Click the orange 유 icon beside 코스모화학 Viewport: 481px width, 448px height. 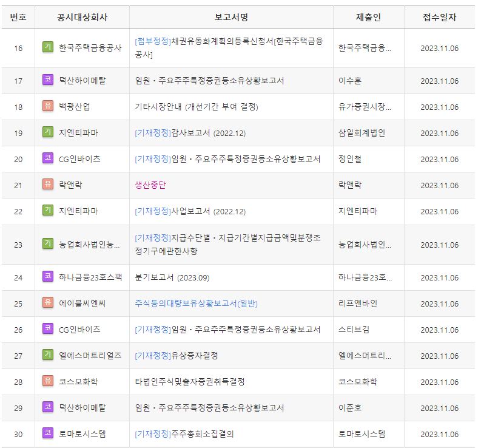[x=48, y=381]
